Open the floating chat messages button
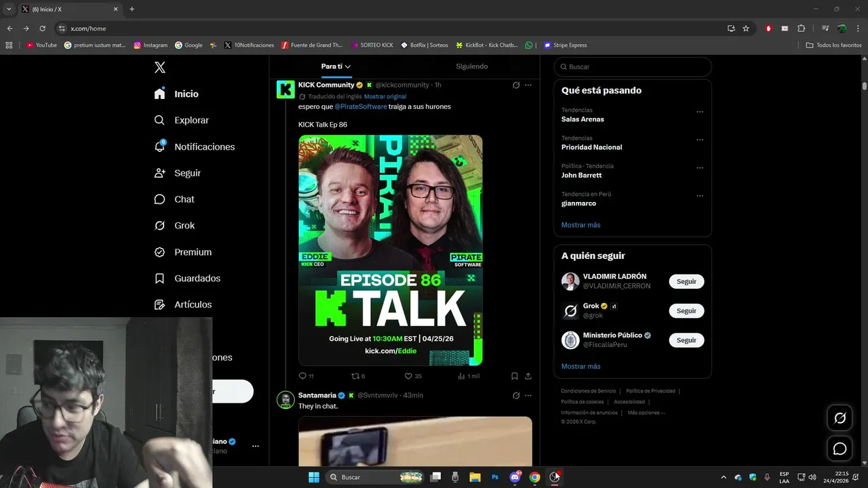The height and width of the screenshot is (488, 868). (x=840, y=449)
